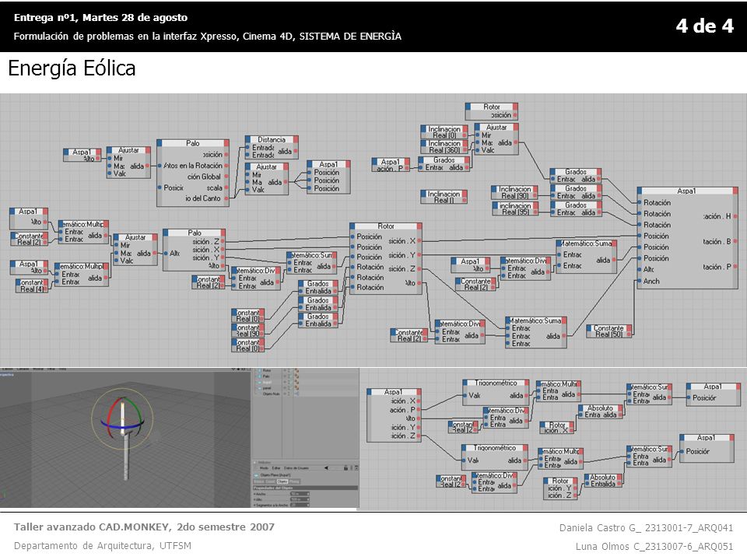The image size is (747, 560).
Task: Click the Alto output port of central Rotor node
Action: (419, 283)
